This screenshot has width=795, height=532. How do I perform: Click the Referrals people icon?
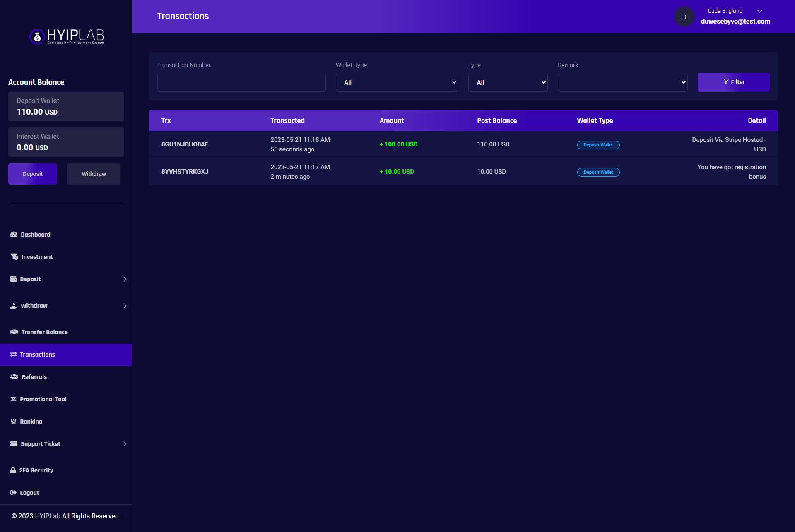point(14,377)
